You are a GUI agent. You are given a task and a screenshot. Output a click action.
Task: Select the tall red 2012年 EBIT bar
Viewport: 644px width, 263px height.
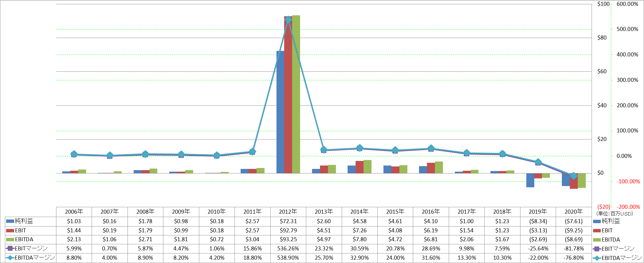288,95
